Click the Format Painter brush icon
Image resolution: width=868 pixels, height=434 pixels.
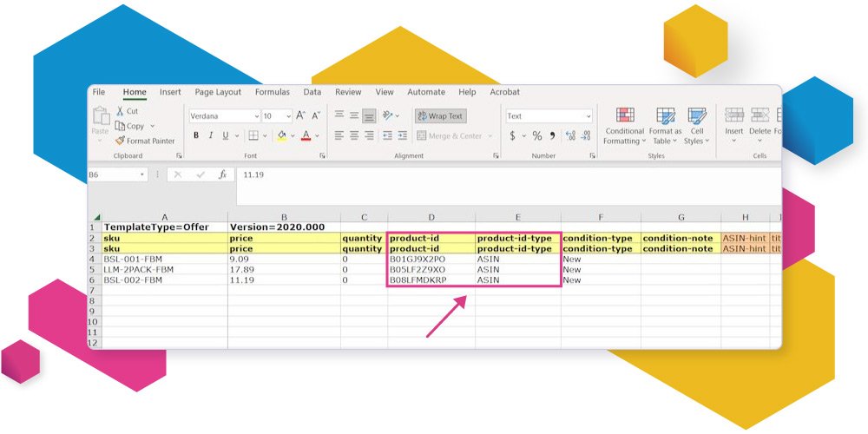click(x=121, y=141)
